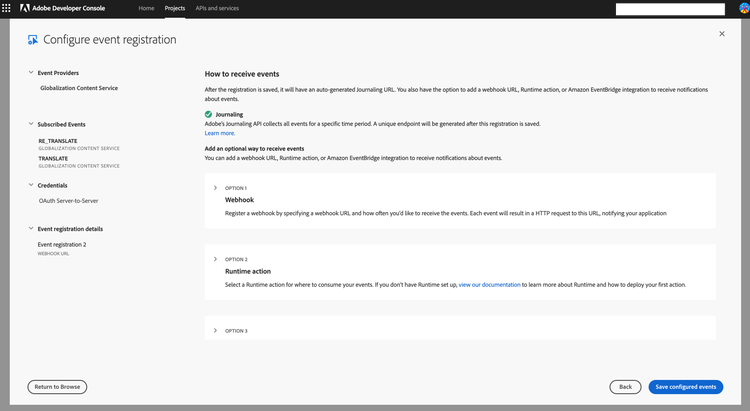Go to the Home tab

[146, 8]
